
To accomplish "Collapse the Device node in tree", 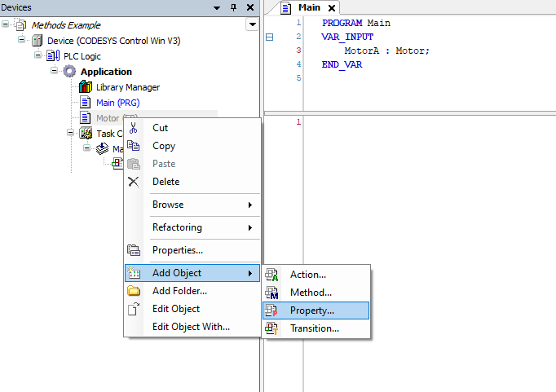I will click(22, 39).
